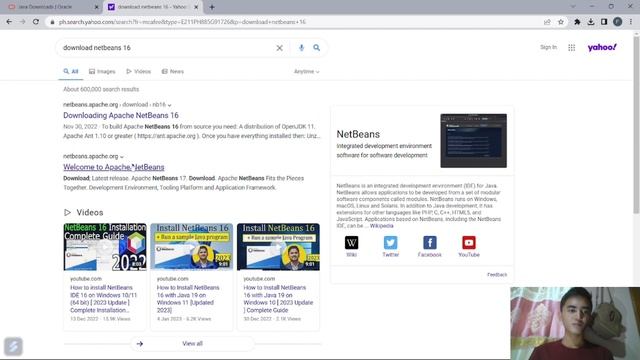Screen dimensions: 640x360
Task: Click the page vertical scrollbar
Action: click(636, 124)
